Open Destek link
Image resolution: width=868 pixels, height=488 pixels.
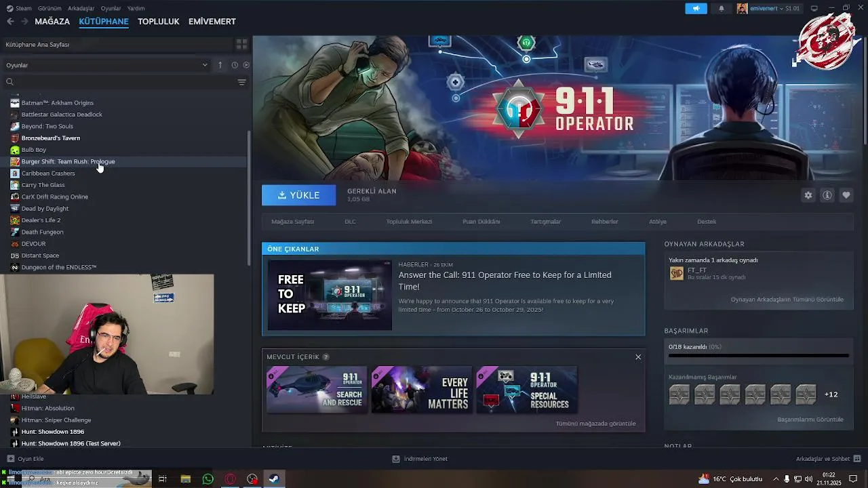[x=707, y=222]
